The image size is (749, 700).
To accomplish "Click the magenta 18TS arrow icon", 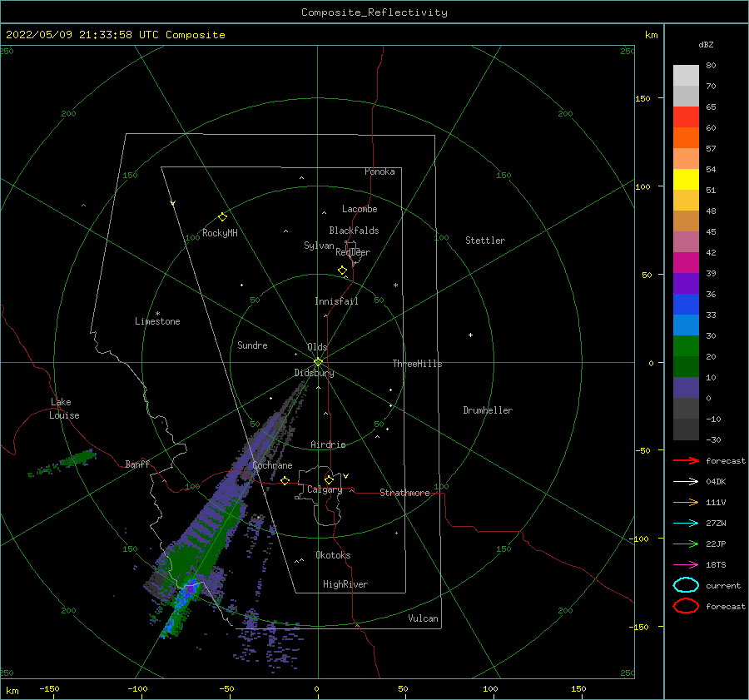I will tap(686, 565).
